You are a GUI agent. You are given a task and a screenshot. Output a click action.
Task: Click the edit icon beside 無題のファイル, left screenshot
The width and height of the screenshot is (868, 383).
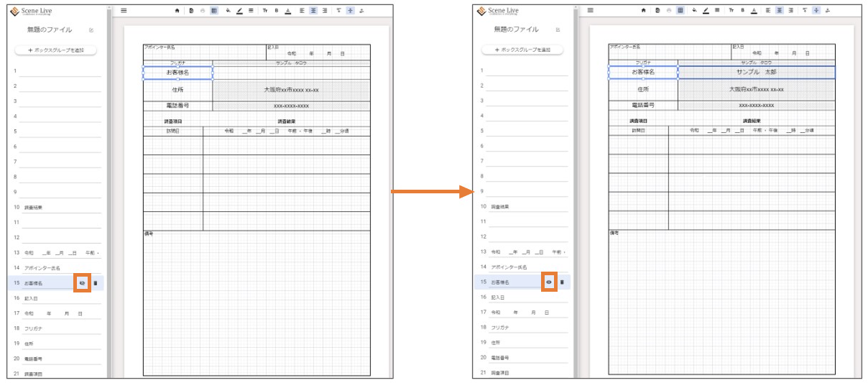[x=91, y=30]
